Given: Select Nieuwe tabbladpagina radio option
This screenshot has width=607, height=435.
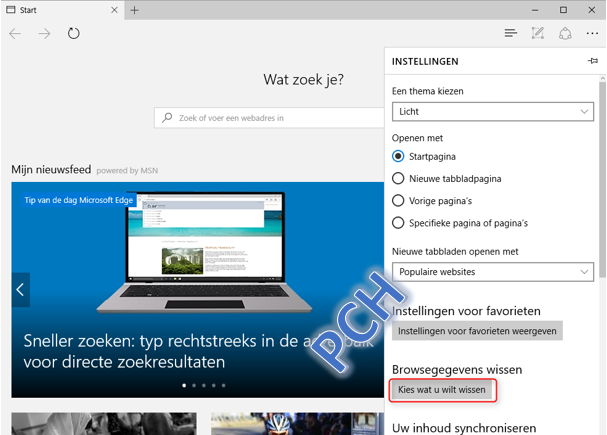Looking at the screenshot, I should [398, 178].
